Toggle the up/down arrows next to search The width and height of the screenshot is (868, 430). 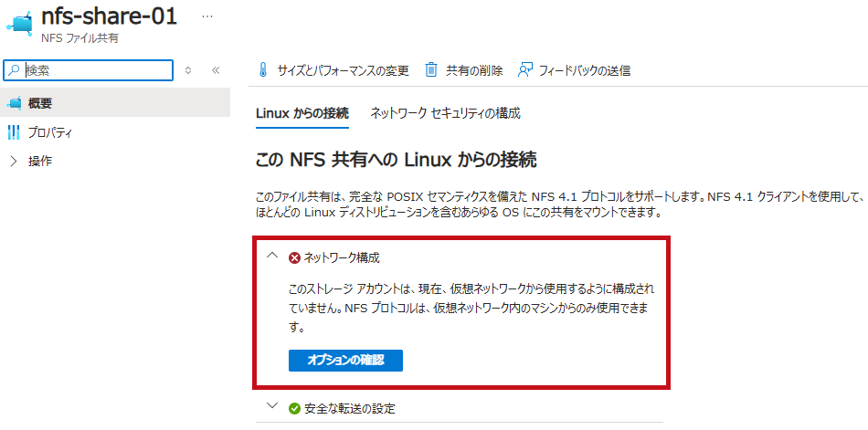click(x=188, y=70)
